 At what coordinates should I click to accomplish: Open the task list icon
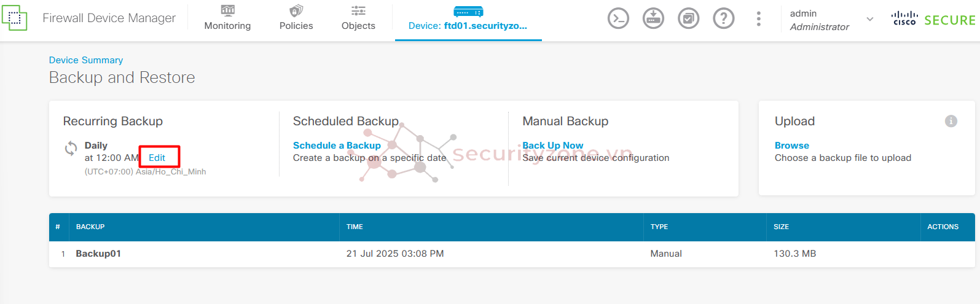[x=688, y=18]
